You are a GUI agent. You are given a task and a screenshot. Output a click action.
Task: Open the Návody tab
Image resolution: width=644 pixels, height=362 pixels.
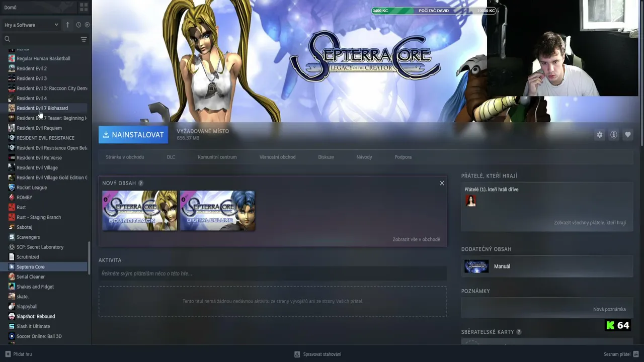(x=364, y=157)
